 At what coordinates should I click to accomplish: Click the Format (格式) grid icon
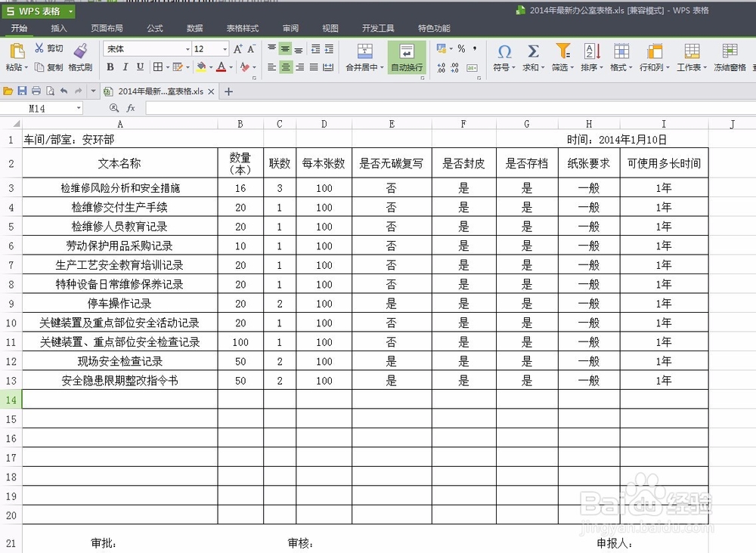coord(621,51)
